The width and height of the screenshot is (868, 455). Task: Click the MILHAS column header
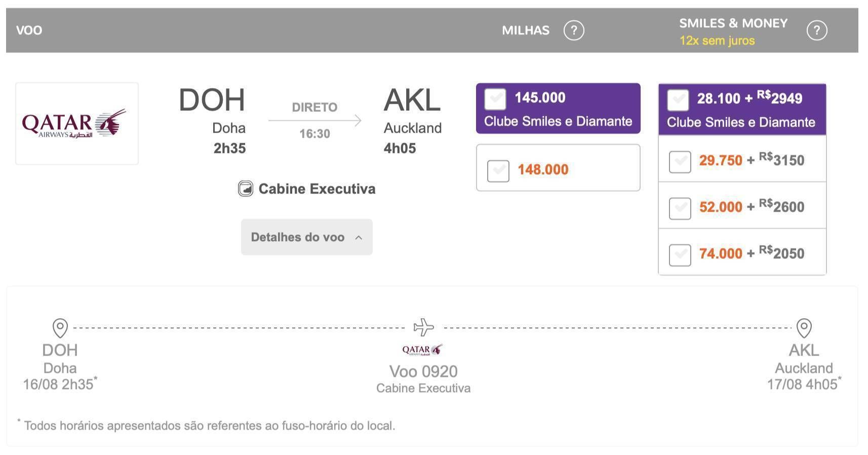(x=526, y=30)
